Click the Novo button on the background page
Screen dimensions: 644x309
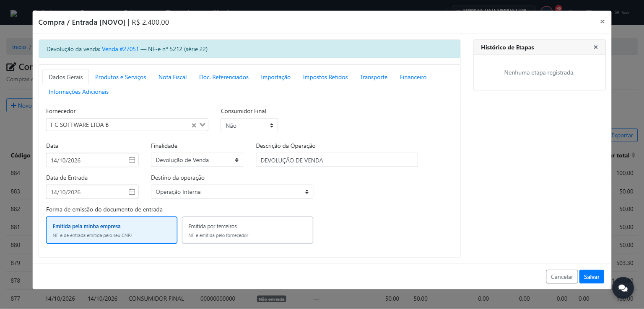[x=20, y=106]
